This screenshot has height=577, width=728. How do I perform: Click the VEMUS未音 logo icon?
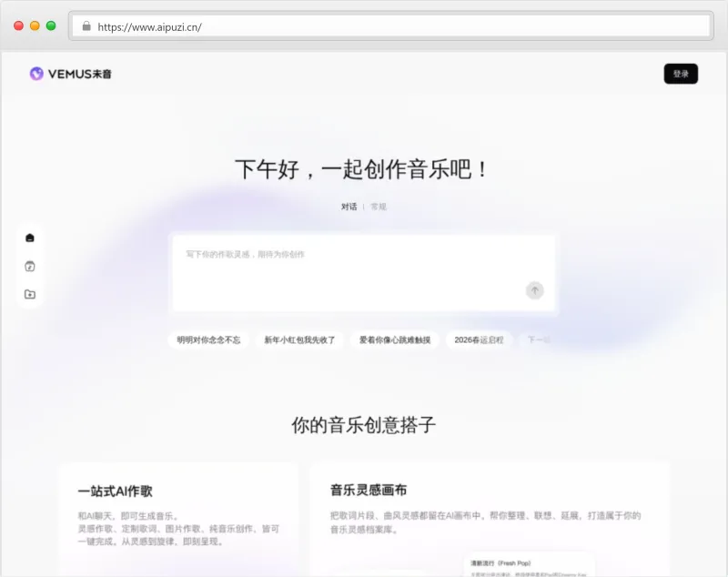(x=36, y=74)
